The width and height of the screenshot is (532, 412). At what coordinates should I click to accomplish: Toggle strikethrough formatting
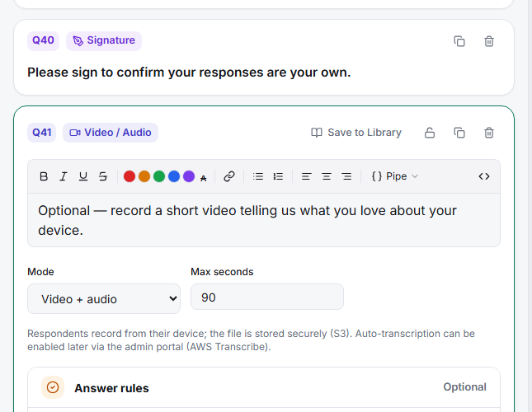coord(103,176)
